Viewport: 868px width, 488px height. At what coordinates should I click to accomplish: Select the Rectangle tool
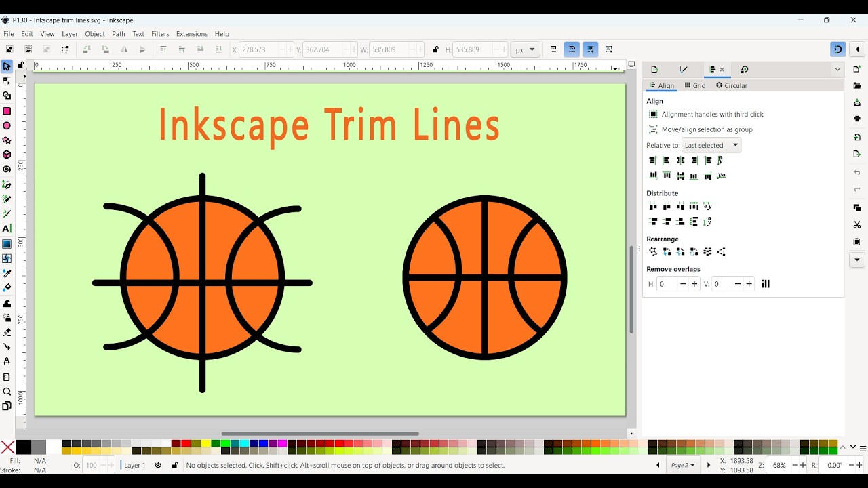pyautogui.click(x=7, y=110)
